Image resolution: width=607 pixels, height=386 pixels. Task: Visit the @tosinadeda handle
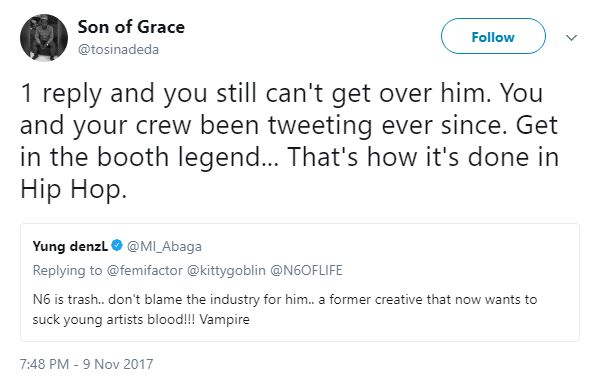click(x=118, y=50)
